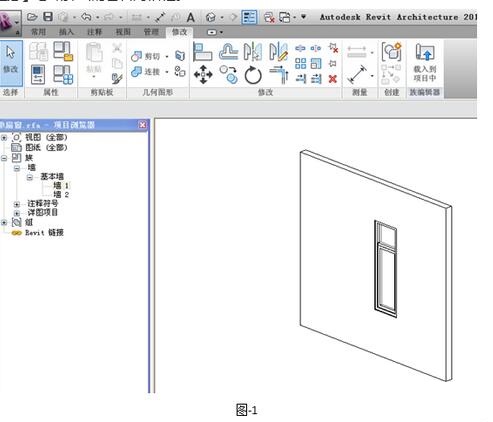This screenshot has height=422, width=493.
Task: Click the Open folder icon
Action: click(x=32, y=17)
